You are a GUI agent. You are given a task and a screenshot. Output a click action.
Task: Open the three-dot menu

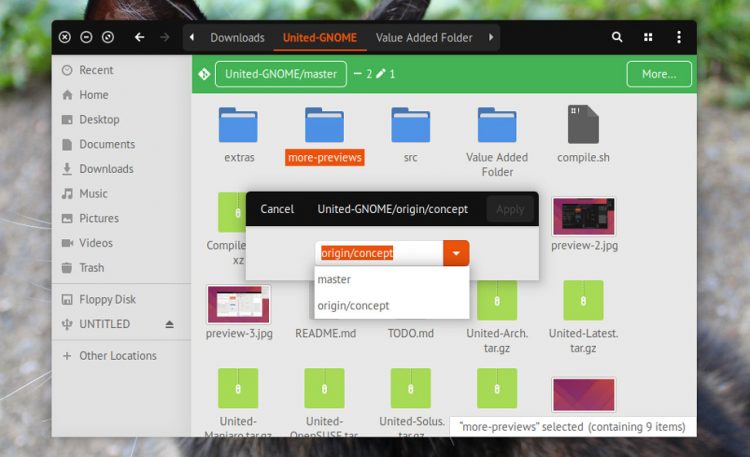(x=679, y=37)
